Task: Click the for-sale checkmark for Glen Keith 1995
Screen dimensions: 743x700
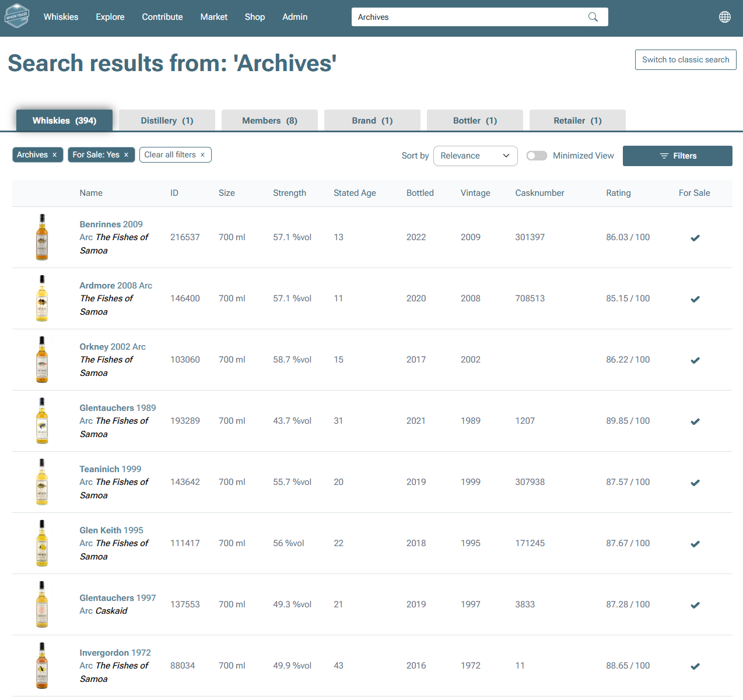Action: coord(695,544)
